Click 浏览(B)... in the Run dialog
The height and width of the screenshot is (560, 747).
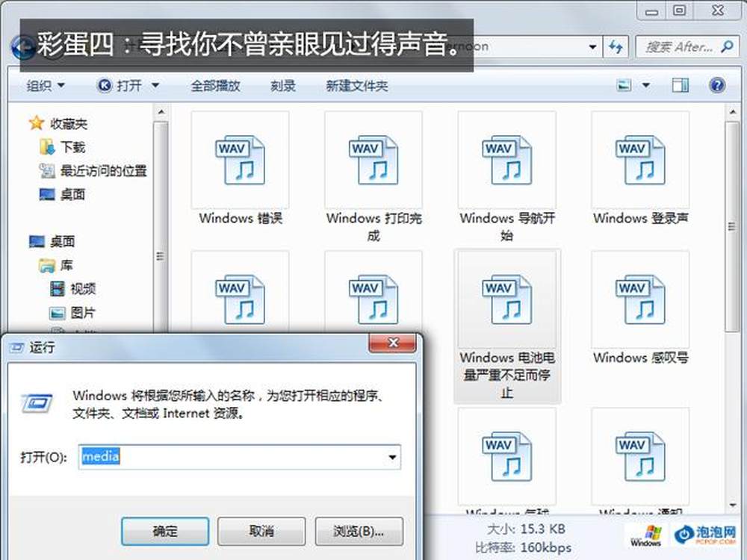tap(359, 531)
